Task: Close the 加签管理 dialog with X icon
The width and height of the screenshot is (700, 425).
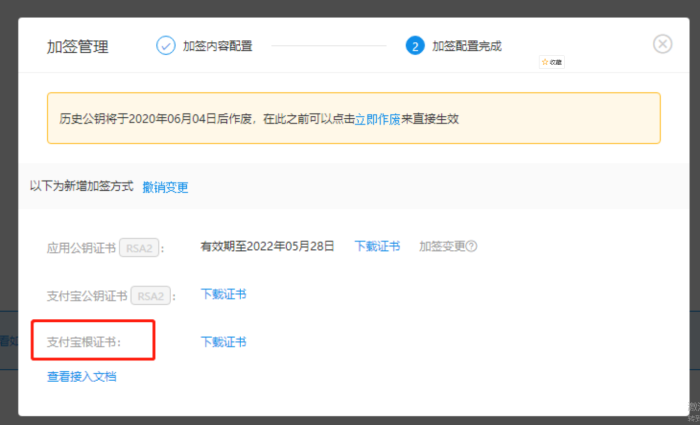Action: (662, 44)
